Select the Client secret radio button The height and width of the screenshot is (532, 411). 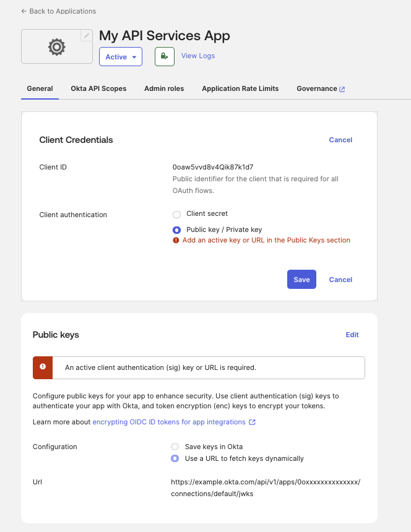pyautogui.click(x=176, y=215)
